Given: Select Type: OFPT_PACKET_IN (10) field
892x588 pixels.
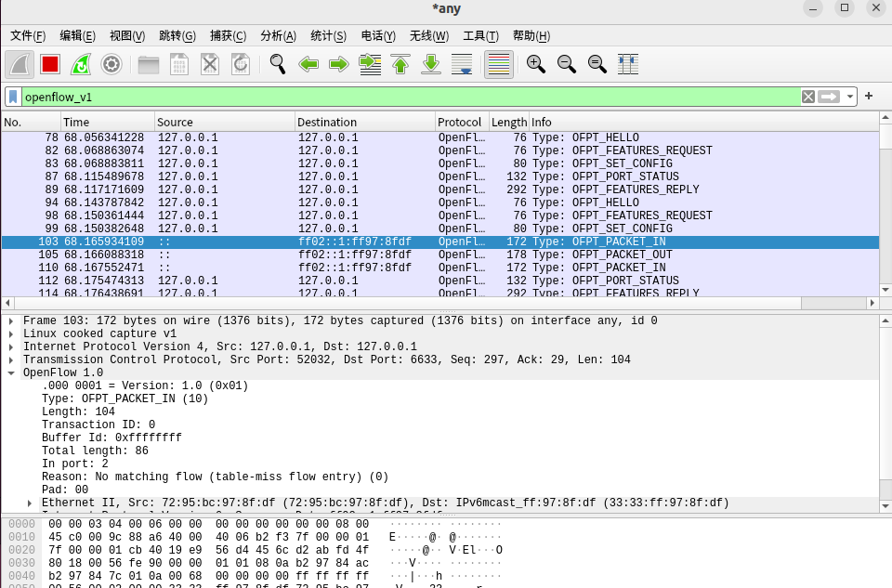Looking at the screenshot, I should tap(125, 399).
